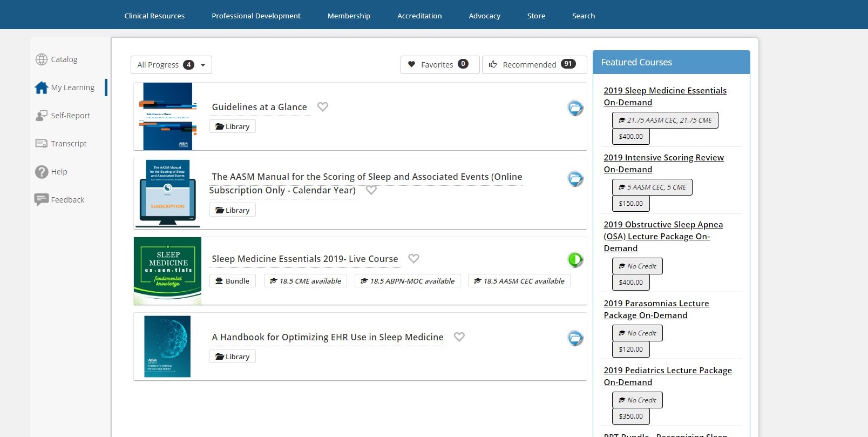Favorite the EHR Handbook with heart icon

[x=459, y=337]
